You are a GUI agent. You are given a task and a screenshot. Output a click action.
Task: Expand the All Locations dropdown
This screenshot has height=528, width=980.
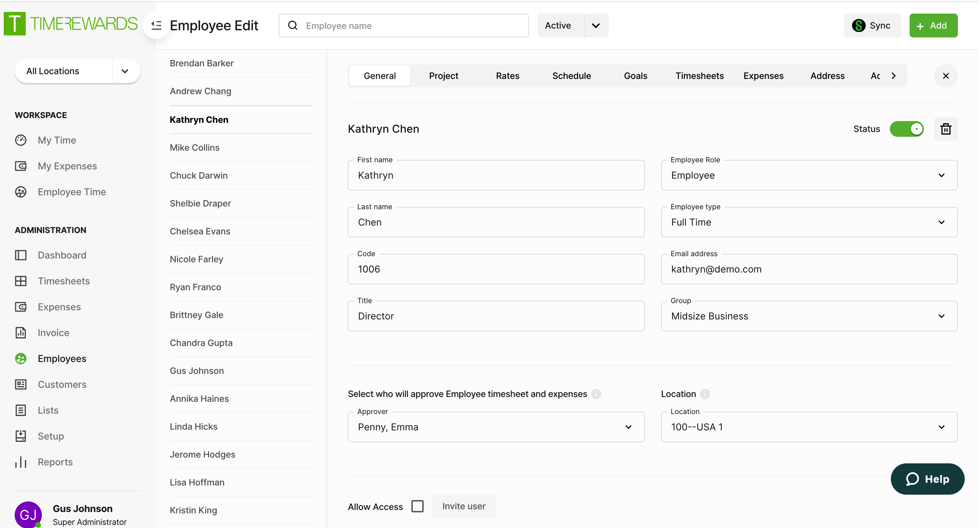click(x=125, y=71)
